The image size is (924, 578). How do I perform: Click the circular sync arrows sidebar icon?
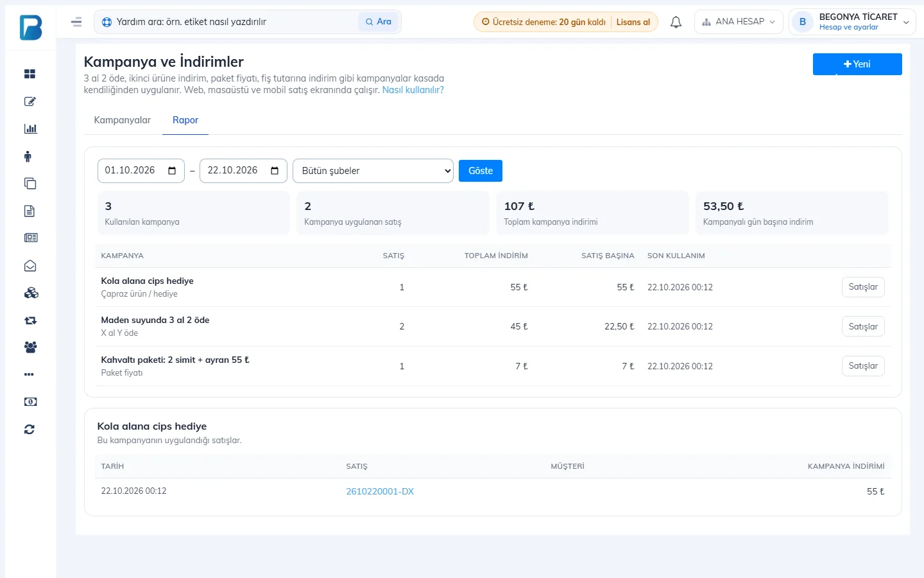(30, 430)
